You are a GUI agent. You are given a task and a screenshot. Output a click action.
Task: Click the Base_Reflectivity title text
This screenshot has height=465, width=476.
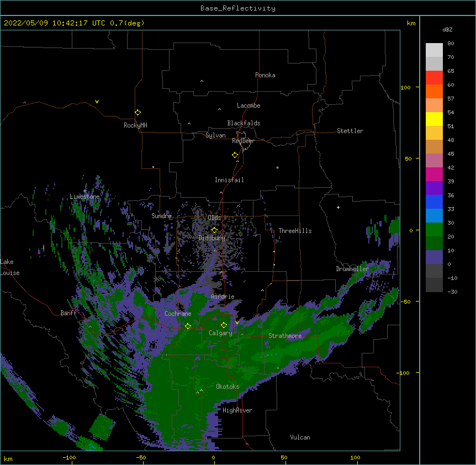238,8
